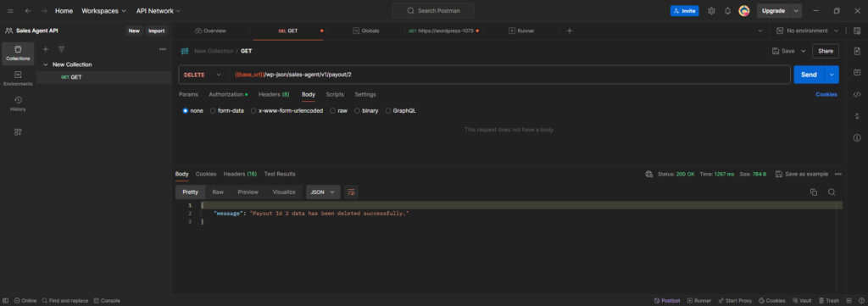Open environment quick look icon
Image resolution: width=868 pixels, height=306 pixels.
click(857, 31)
